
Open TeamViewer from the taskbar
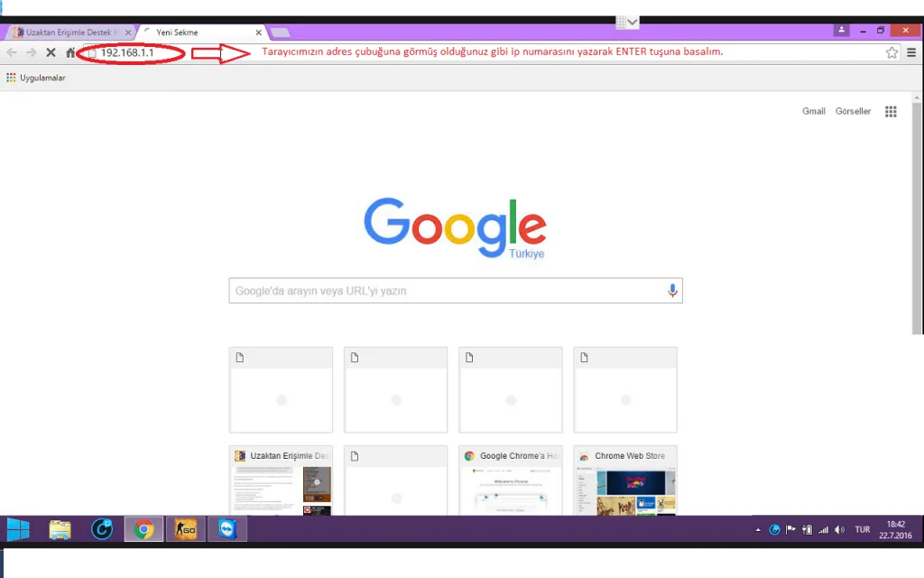(x=227, y=529)
